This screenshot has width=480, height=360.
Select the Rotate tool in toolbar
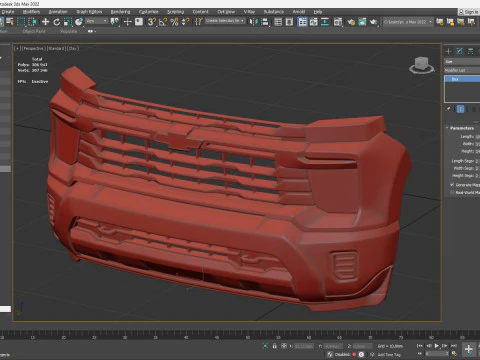(x=57, y=22)
